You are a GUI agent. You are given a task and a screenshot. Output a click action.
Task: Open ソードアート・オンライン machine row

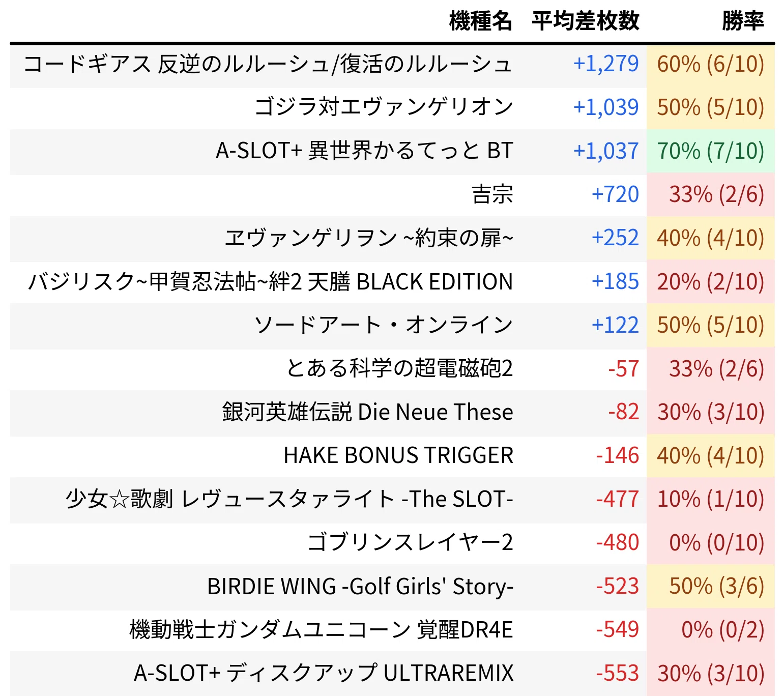tap(392, 326)
